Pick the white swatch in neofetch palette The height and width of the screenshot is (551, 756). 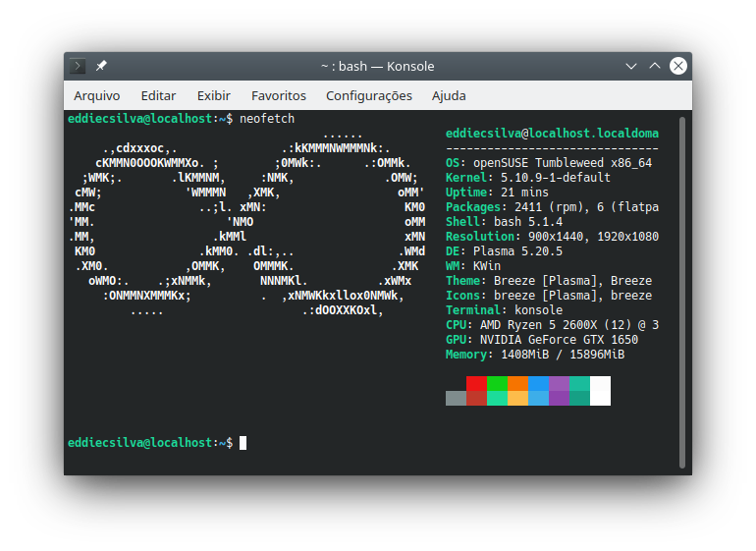tap(600, 390)
